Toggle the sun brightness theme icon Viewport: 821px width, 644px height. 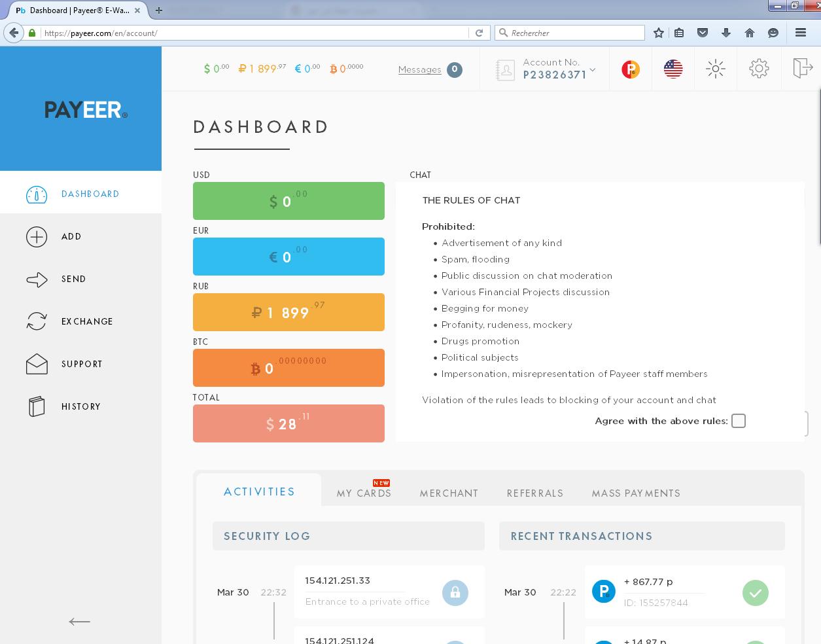pos(716,69)
